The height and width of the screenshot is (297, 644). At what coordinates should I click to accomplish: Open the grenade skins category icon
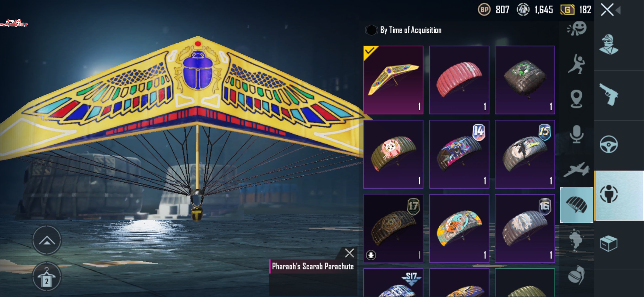coord(576,274)
